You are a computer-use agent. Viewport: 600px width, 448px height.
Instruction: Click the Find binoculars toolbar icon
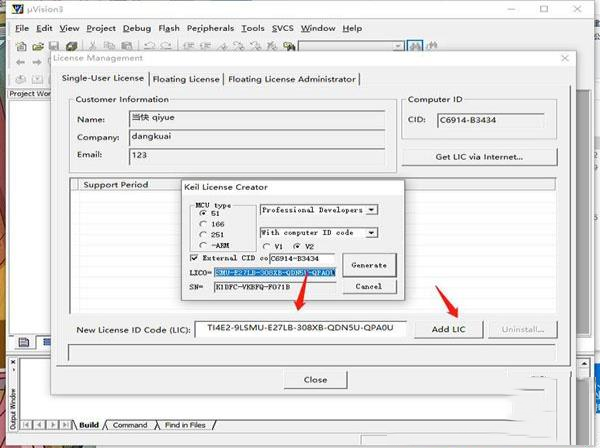pyautogui.click(x=416, y=45)
